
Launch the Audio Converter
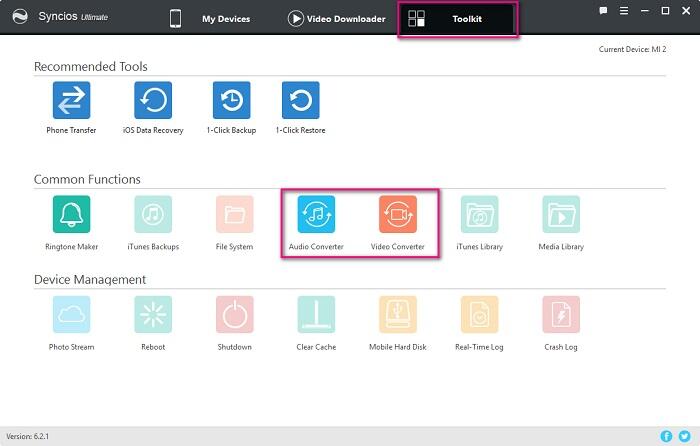[316, 214]
